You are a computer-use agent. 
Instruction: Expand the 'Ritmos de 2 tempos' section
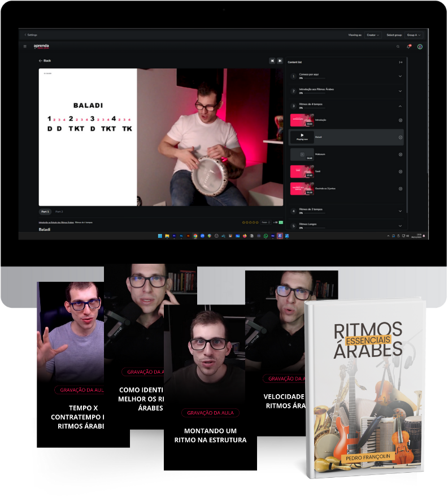coord(400,211)
